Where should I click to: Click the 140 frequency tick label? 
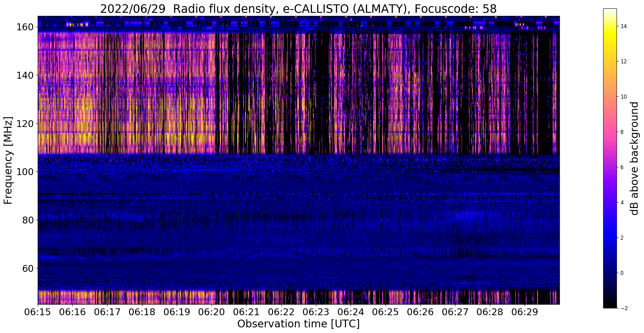(x=26, y=75)
